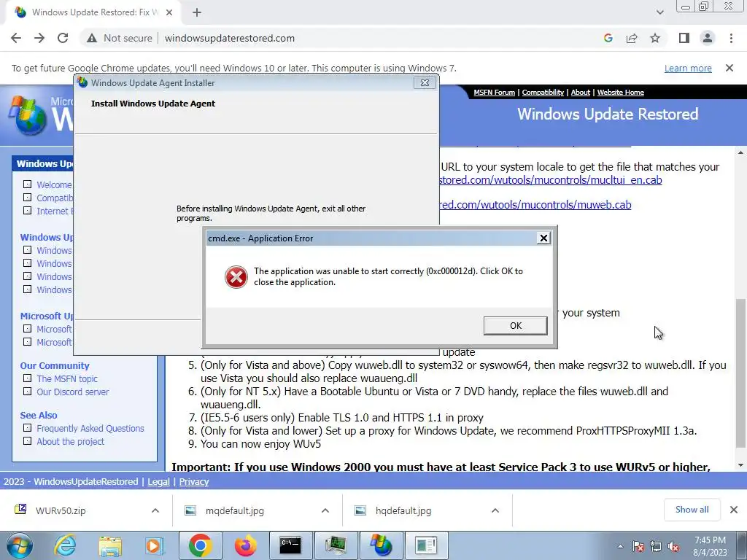The width and height of the screenshot is (747, 560).
Task: Open Windows Explorer from the taskbar
Action: click(x=111, y=545)
